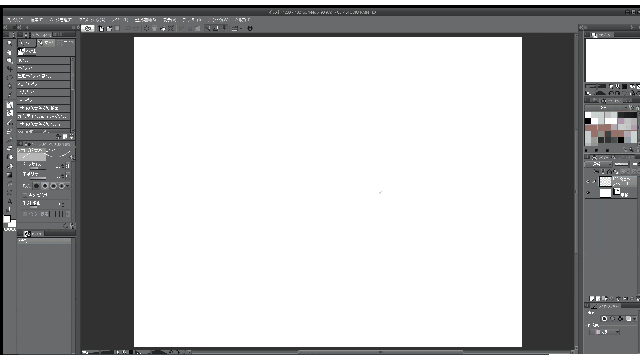640x360 pixels.
Task: Select the Paper layer thumbnail
Action: click(605, 193)
